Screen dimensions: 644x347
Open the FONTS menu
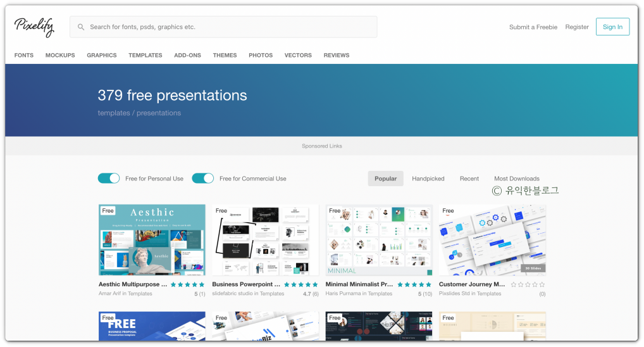click(x=24, y=55)
